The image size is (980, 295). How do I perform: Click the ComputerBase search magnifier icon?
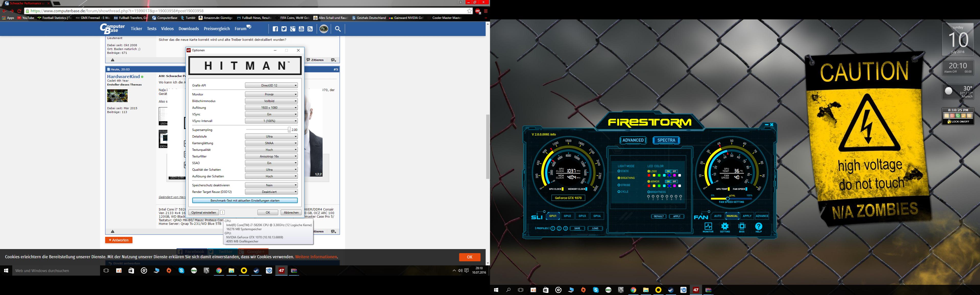click(x=337, y=29)
